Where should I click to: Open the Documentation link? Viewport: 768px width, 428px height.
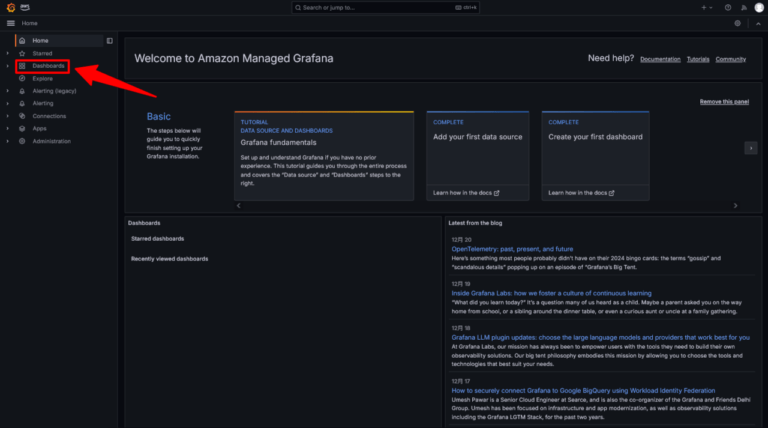click(x=660, y=59)
